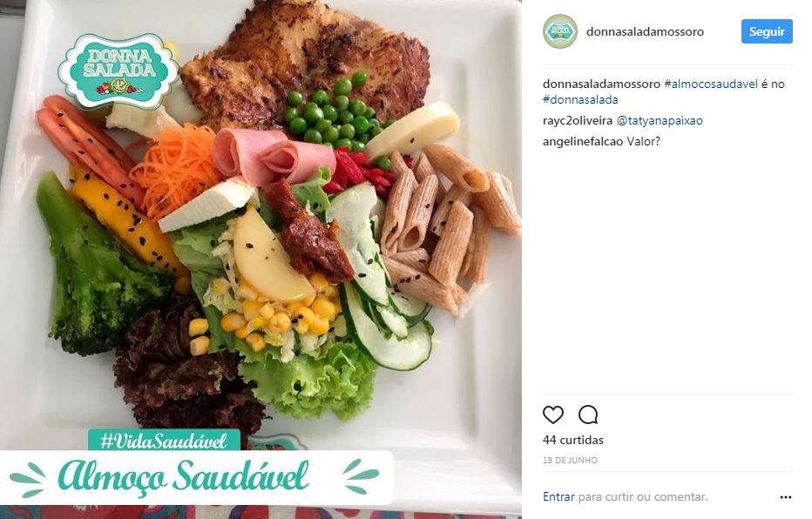The image size is (812, 519).
Task: Like the post with the heart icon
Action: tap(553, 415)
